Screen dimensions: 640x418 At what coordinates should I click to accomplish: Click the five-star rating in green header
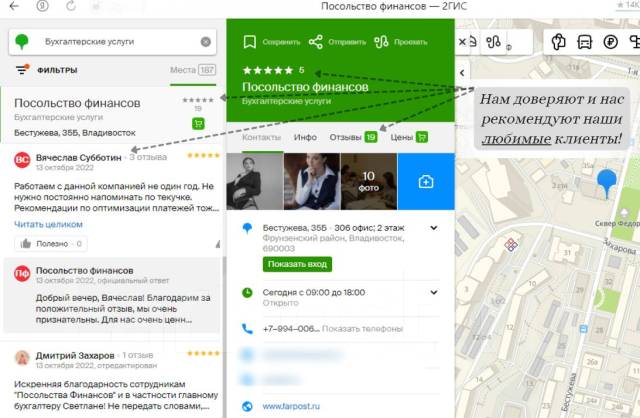(x=268, y=70)
